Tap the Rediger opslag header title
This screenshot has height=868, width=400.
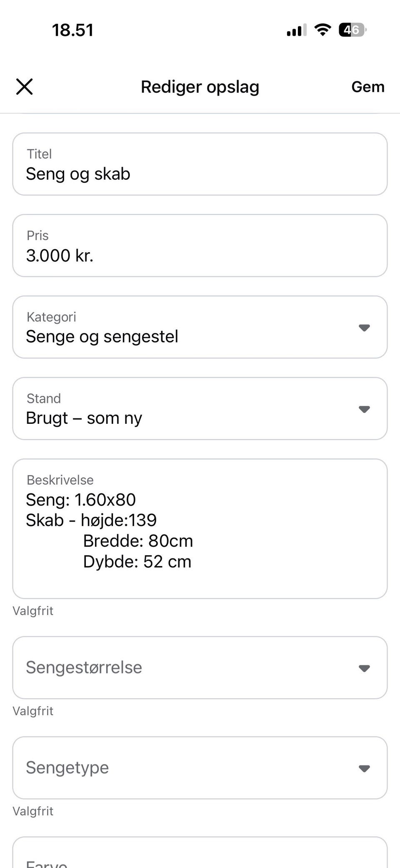pos(200,87)
